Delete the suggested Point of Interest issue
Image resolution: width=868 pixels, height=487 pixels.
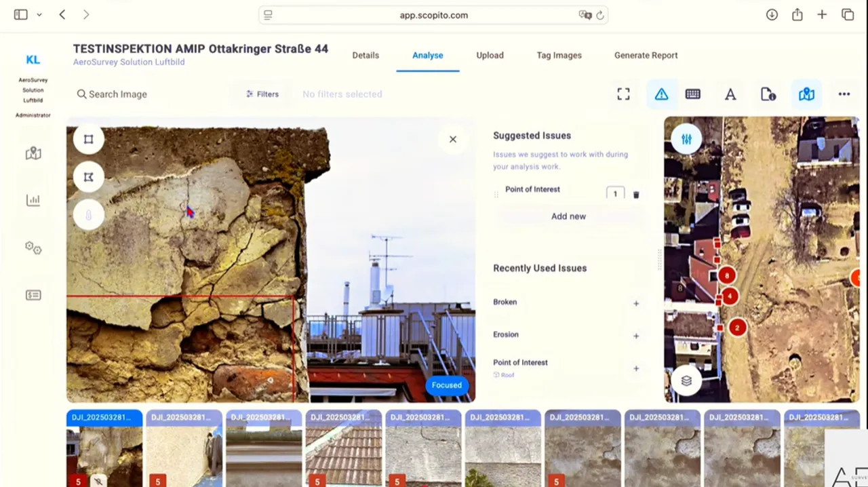636,195
